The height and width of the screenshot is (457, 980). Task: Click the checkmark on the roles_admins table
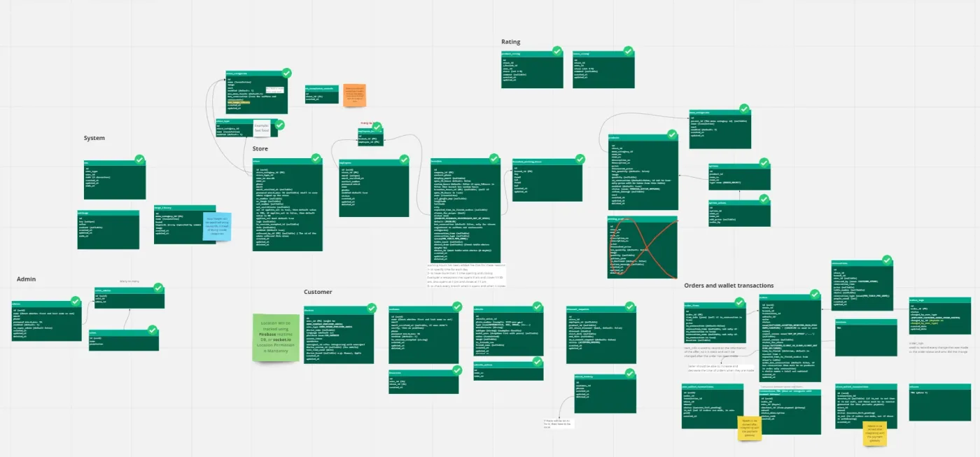(157, 287)
